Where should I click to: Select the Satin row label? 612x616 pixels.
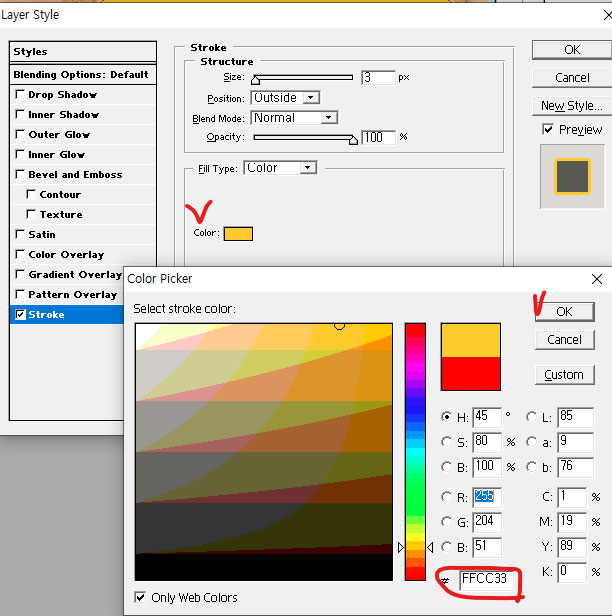(x=42, y=235)
